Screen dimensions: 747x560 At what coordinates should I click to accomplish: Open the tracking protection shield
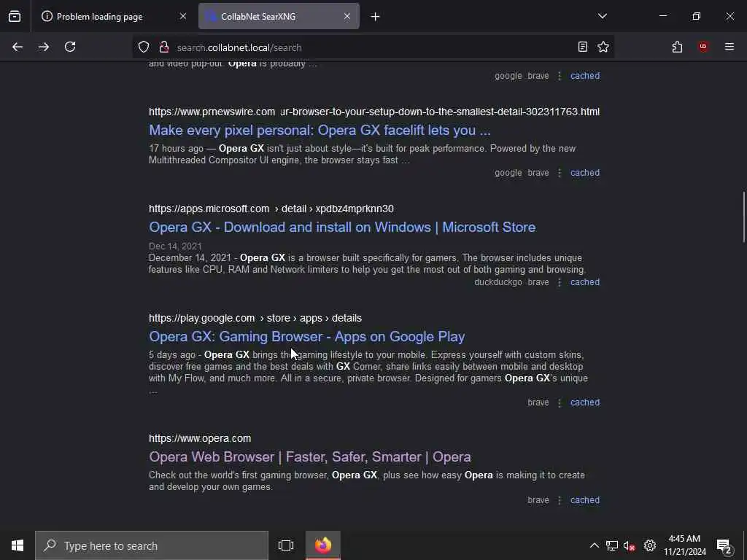pyautogui.click(x=144, y=47)
